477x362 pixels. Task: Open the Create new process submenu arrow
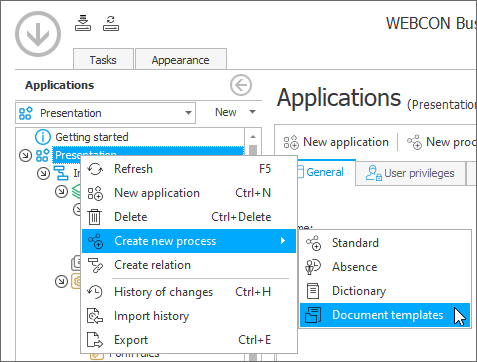283,241
